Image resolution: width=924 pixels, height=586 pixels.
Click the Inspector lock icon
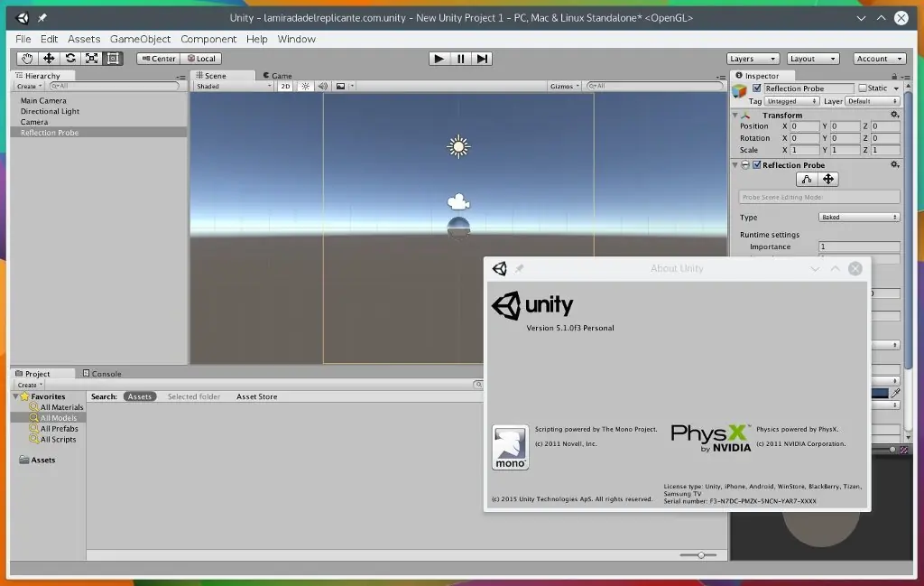(894, 76)
